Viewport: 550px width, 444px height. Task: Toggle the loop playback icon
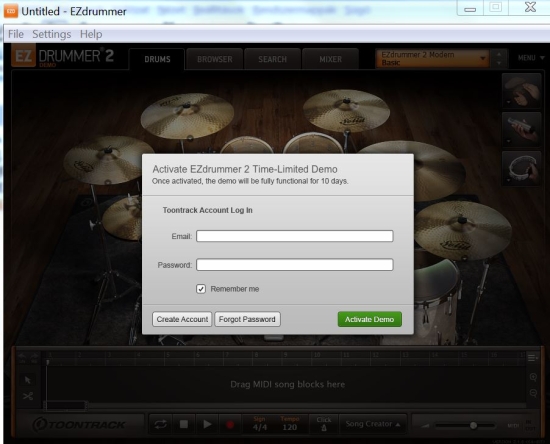(x=161, y=424)
